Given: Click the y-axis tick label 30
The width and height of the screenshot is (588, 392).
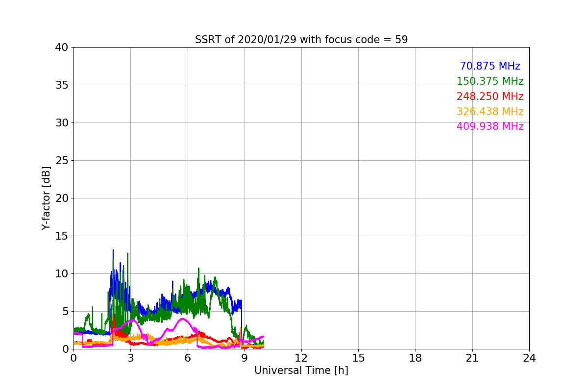Looking at the screenshot, I should click(x=62, y=123).
